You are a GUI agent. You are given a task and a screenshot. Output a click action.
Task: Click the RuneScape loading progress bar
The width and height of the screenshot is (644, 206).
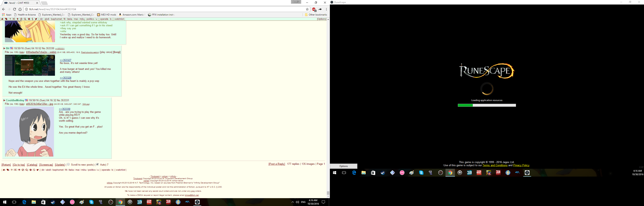point(487,105)
